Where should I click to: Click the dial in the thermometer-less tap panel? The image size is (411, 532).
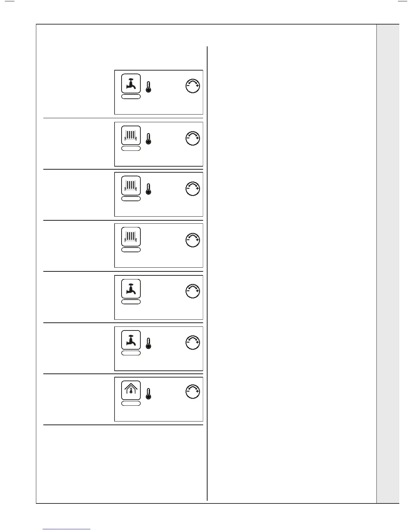pyautogui.click(x=193, y=291)
